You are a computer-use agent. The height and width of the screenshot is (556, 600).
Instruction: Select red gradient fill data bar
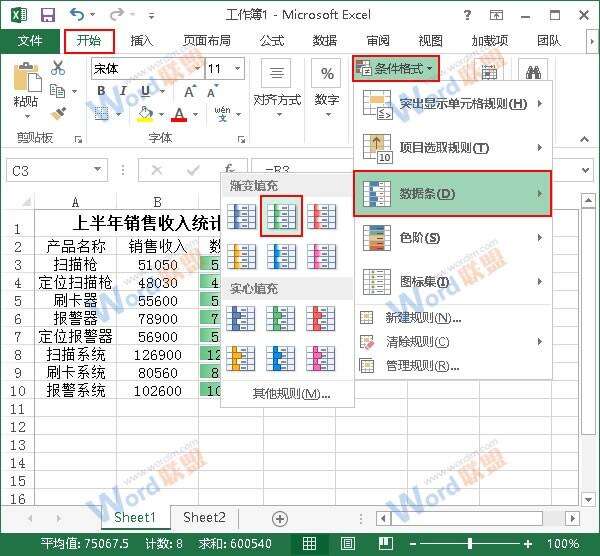tap(321, 217)
